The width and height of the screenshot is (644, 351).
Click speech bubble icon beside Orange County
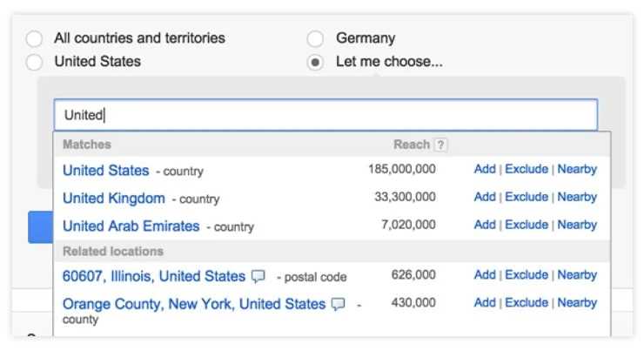tap(339, 304)
